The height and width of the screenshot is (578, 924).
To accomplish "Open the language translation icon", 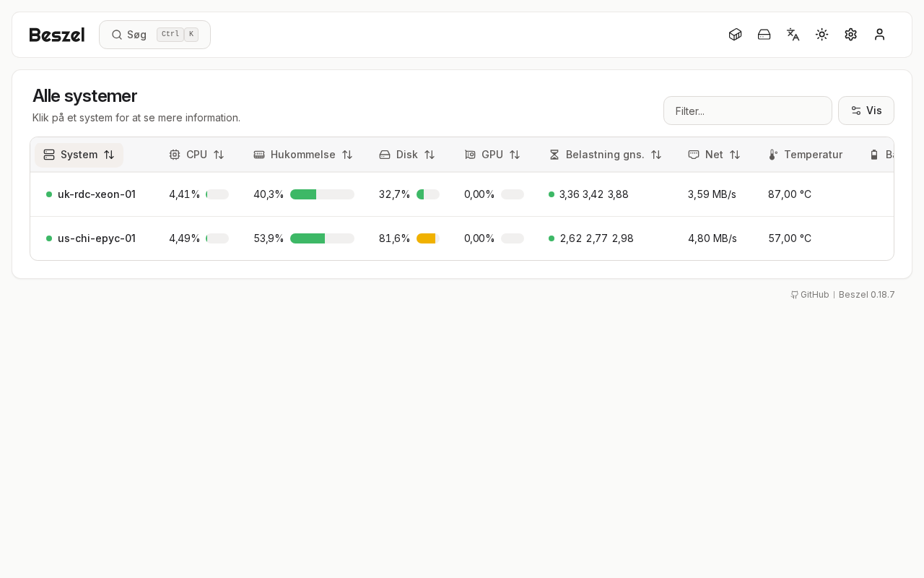I will [x=793, y=35].
